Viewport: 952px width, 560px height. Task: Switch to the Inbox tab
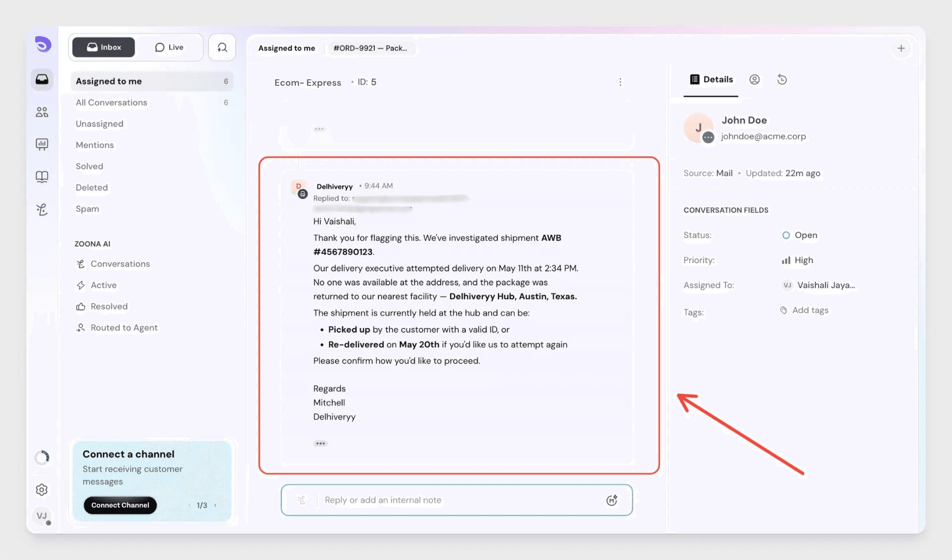pyautogui.click(x=104, y=48)
